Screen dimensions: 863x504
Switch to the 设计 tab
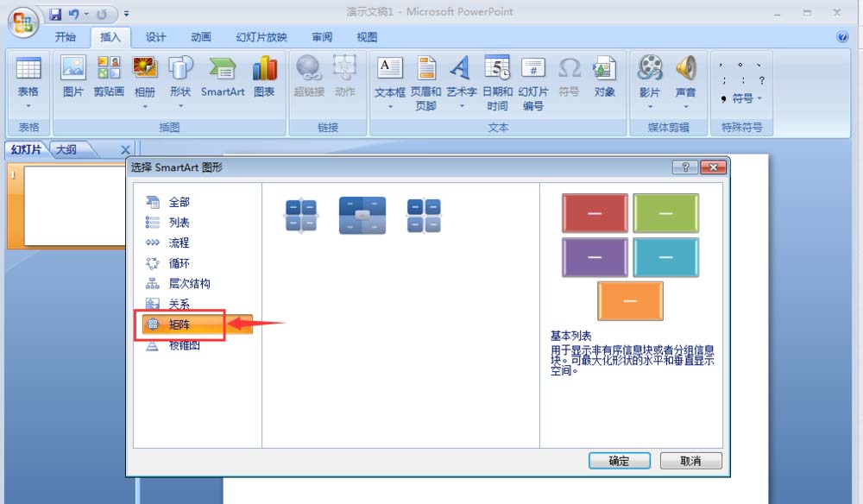[155, 37]
